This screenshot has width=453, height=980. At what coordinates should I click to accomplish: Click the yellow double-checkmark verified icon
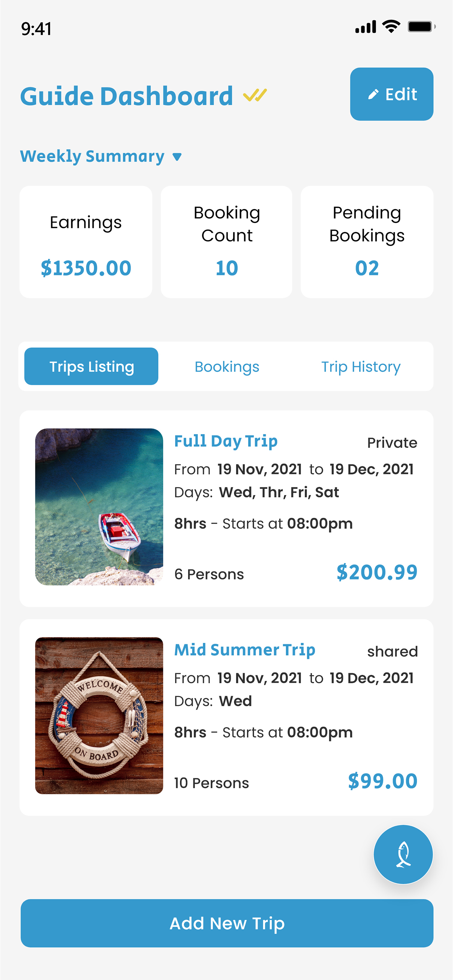(255, 95)
